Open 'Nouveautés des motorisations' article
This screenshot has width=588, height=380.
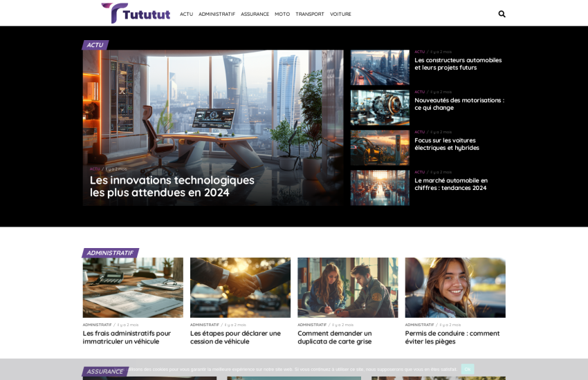[459, 104]
